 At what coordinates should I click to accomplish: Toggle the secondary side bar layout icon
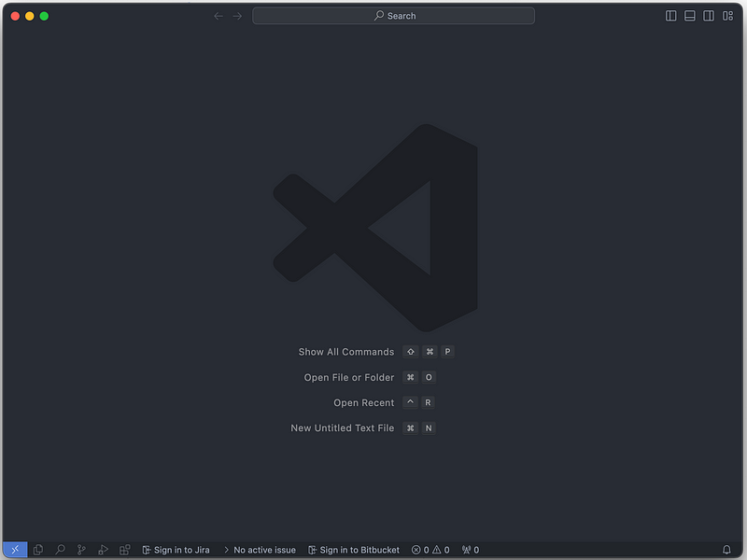(709, 16)
